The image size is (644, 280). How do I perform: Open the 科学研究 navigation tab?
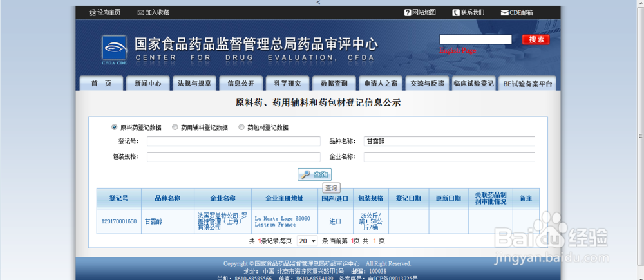(x=287, y=83)
